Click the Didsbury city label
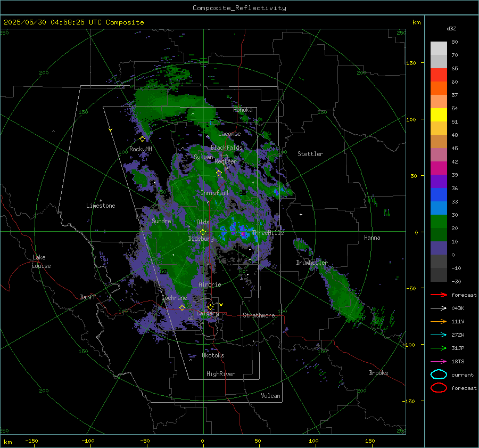 [x=201, y=239]
